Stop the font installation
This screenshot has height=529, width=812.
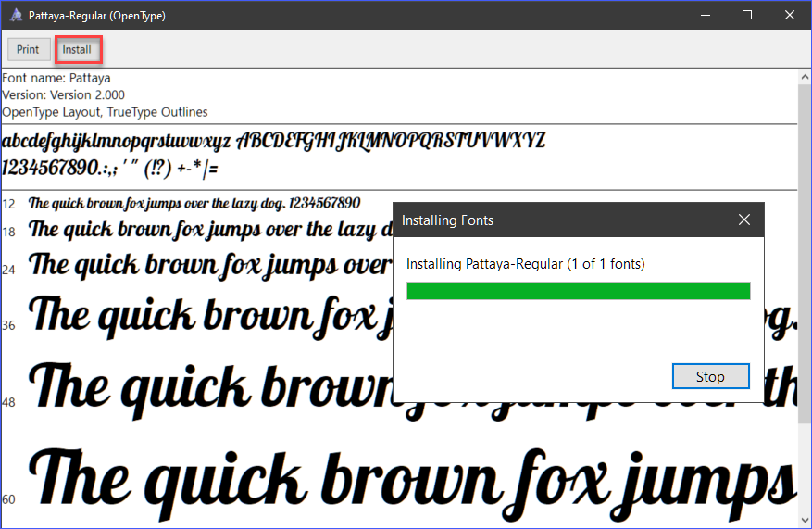click(710, 376)
